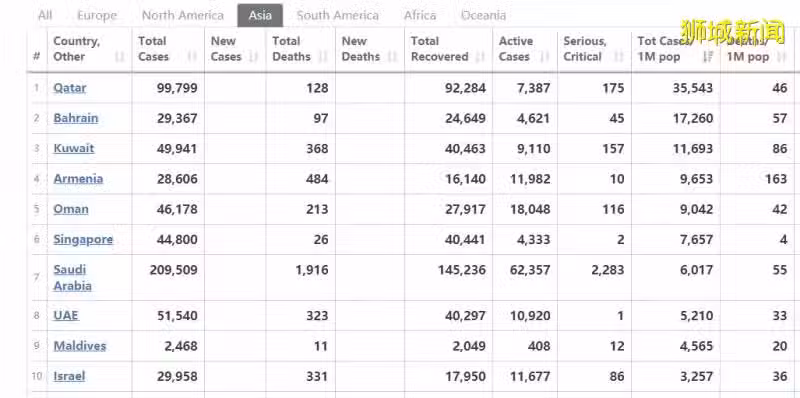Open the Singapore country link

(83, 239)
